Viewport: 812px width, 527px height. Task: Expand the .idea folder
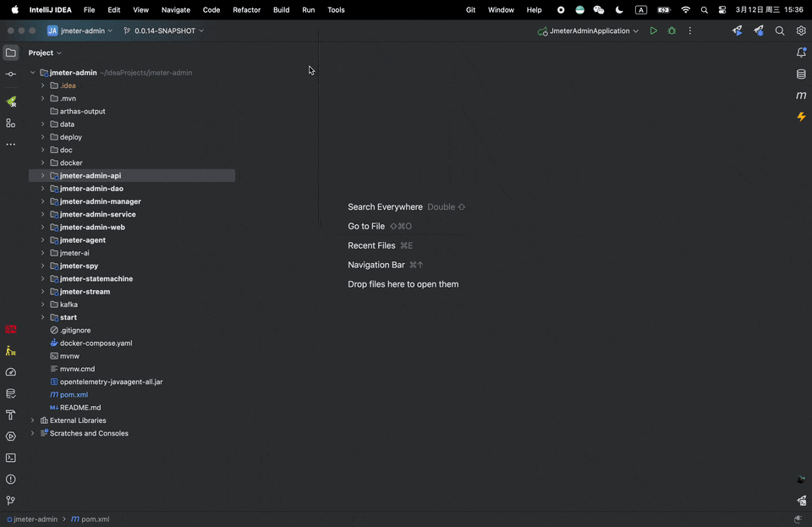click(43, 85)
